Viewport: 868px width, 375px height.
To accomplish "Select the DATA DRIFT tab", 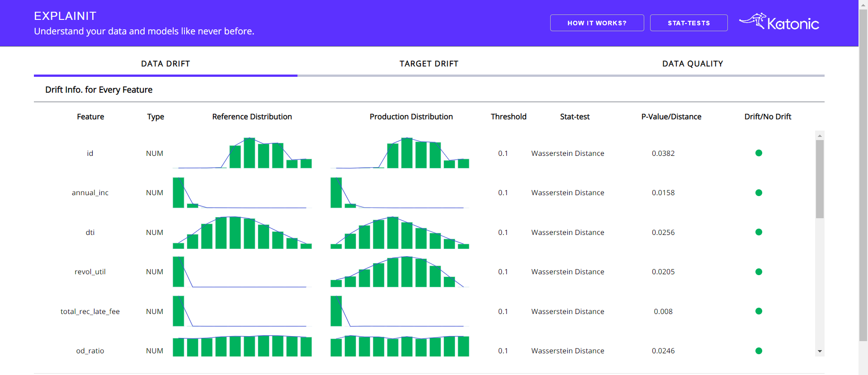I will tap(165, 64).
